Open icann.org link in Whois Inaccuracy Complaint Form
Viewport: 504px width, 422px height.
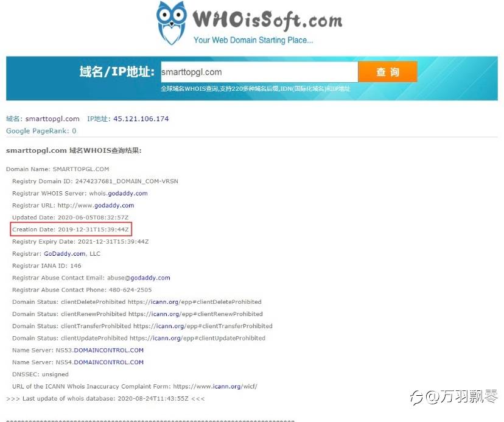226,386
